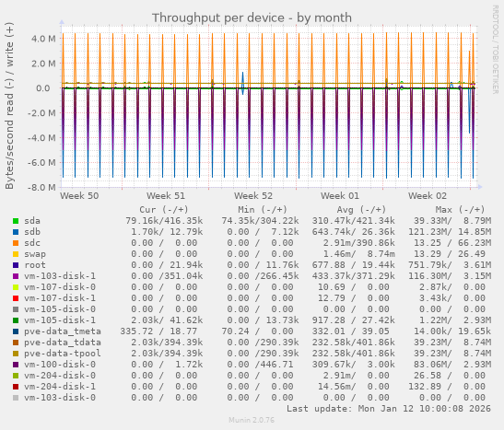Click the 'Week 02' x-axis label
The height and width of the screenshot is (430, 504).
coord(428,196)
